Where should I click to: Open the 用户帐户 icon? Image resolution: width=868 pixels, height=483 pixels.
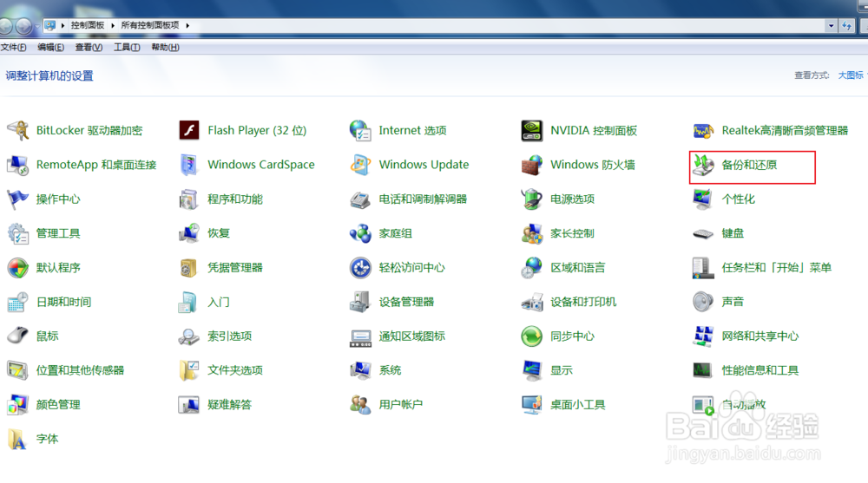[360, 405]
